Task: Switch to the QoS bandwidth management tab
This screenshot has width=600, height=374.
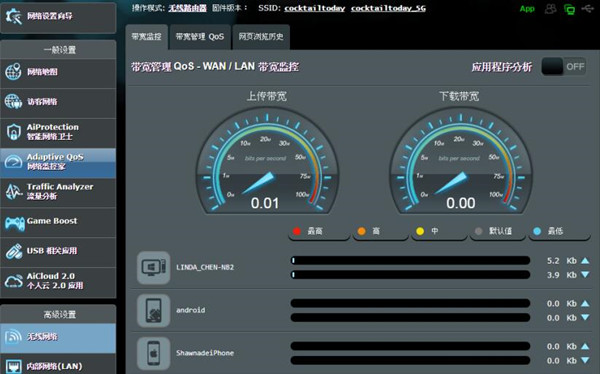Action: (200, 37)
